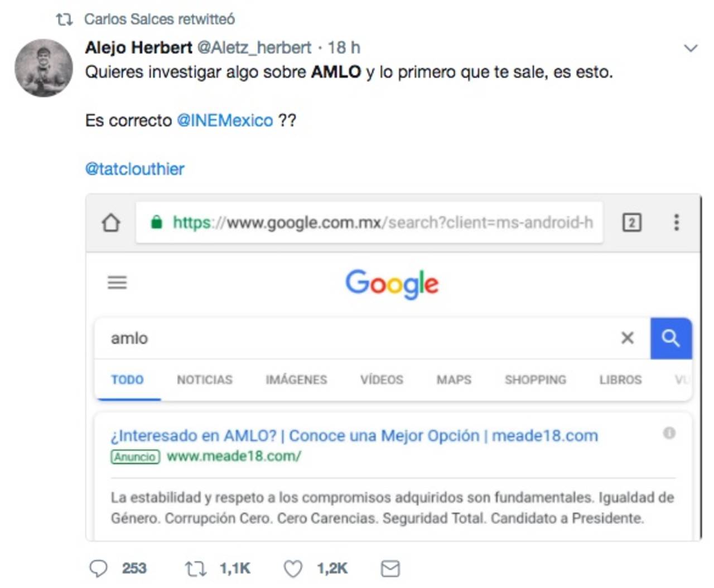
Task: Open the VÍDEOS results tab
Action: (x=382, y=380)
